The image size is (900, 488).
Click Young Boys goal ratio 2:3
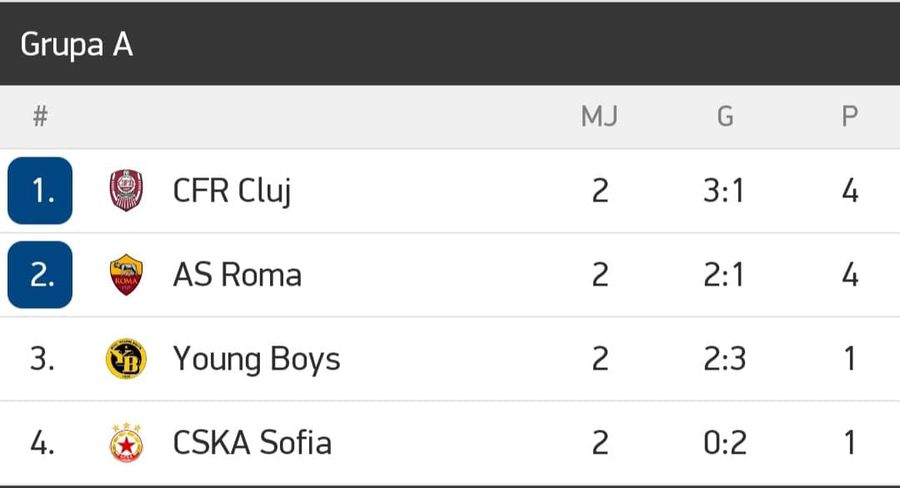(x=725, y=359)
